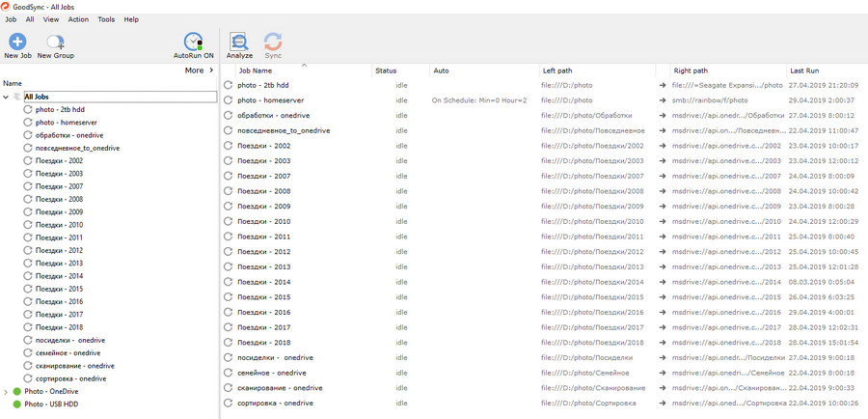Select 'Поездки - 2015' in the sidebar tree

(x=59, y=289)
